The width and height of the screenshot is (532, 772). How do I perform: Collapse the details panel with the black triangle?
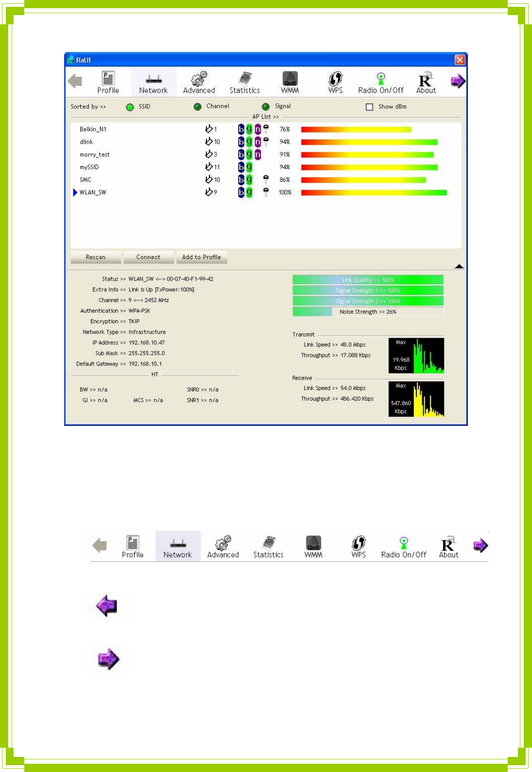click(x=459, y=266)
